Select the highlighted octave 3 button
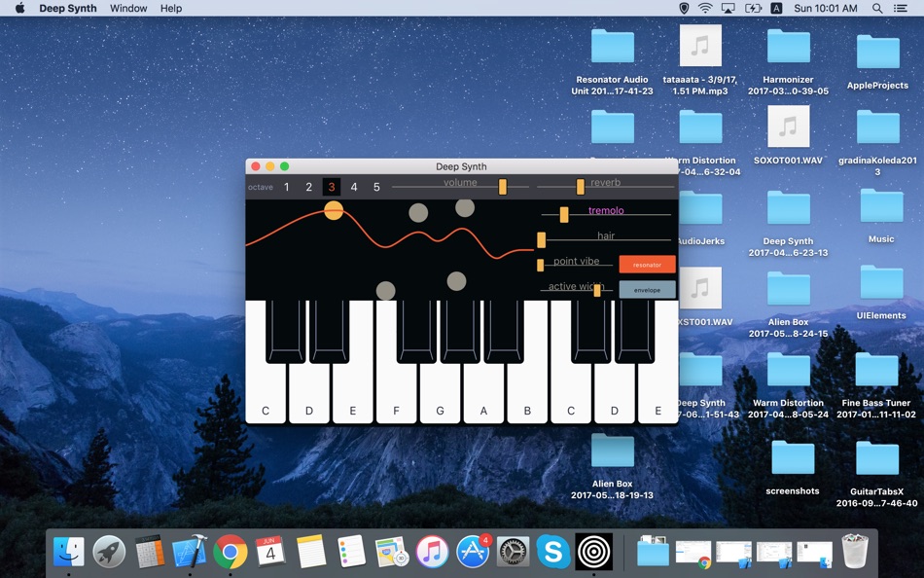The width and height of the screenshot is (924, 578). 331,187
